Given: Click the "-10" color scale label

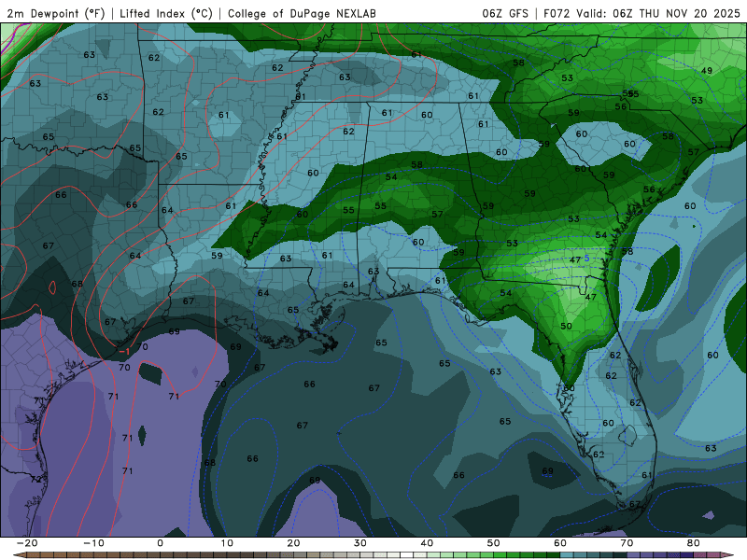Looking at the screenshot, I should tap(93, 543).
